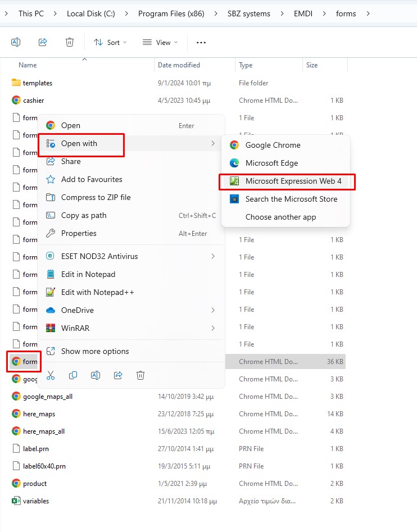Screen dimensions: 417x532
Task: Click the Copy icon in the context menu
Action: [x=73, y=375]
